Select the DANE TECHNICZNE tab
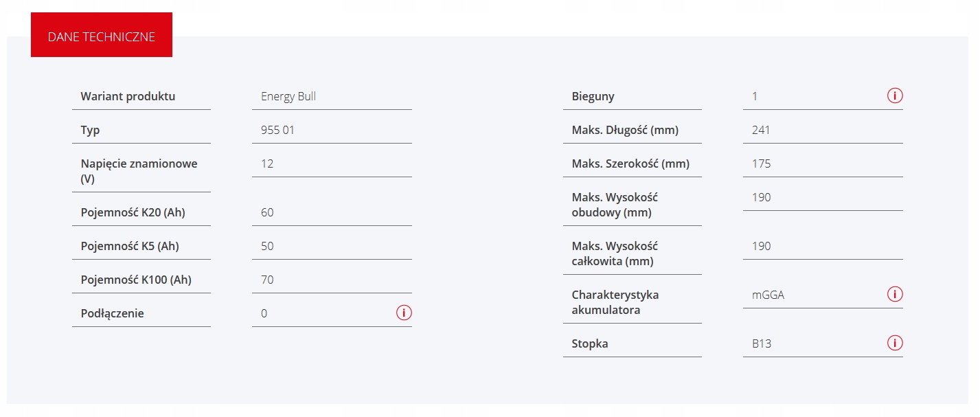This screenshot has width=980, height=417. pyautogui.click(x=102, y=36)
